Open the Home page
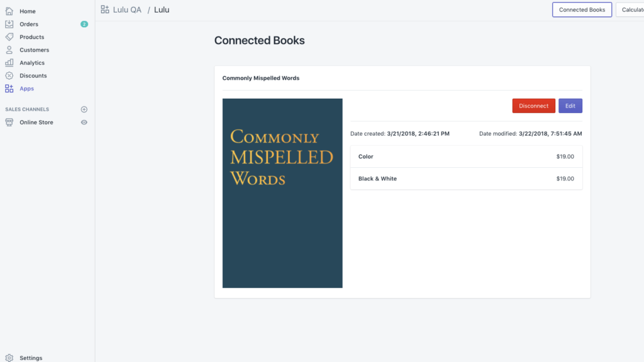Screen dimensions: 644x362 point(27,11)
